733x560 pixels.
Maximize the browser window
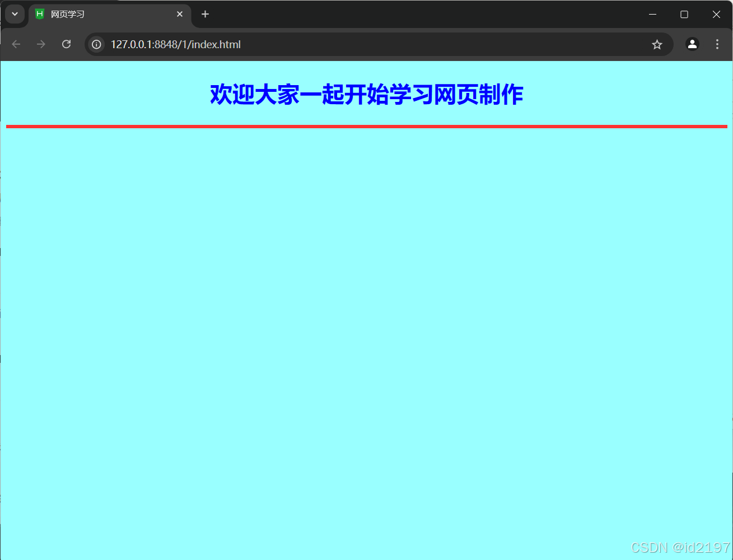click(x=684, y=14)
